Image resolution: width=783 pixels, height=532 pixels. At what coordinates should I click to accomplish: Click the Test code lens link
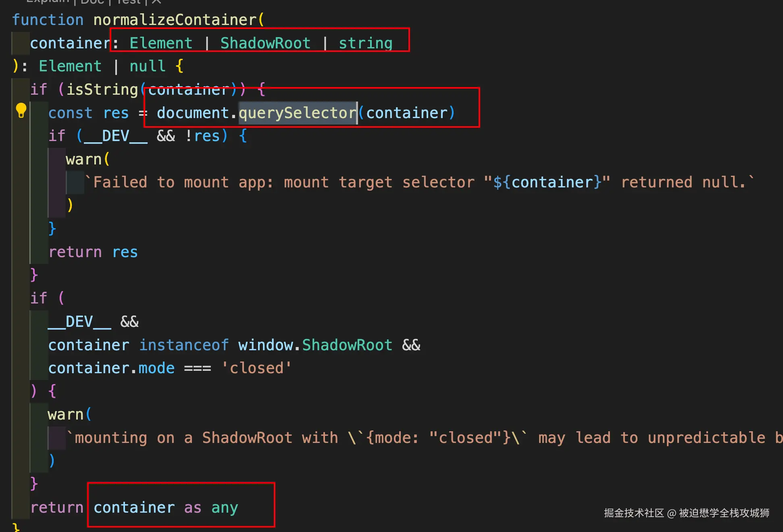128,2
